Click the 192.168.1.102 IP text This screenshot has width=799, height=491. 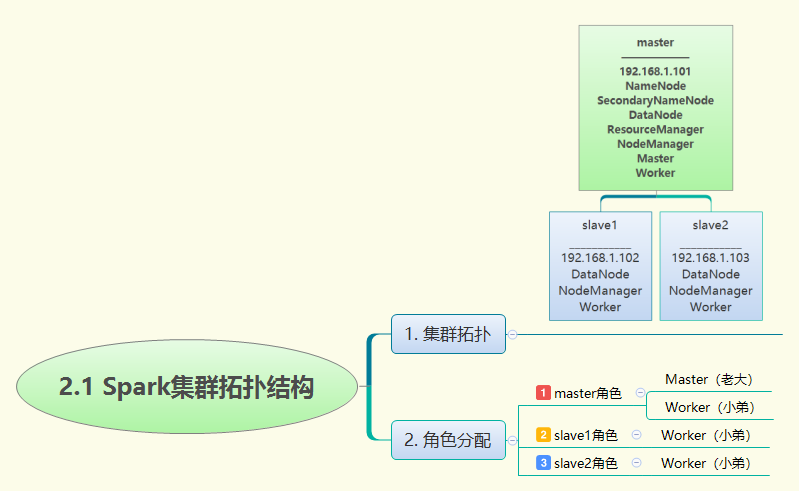click(x=600, y=258)
